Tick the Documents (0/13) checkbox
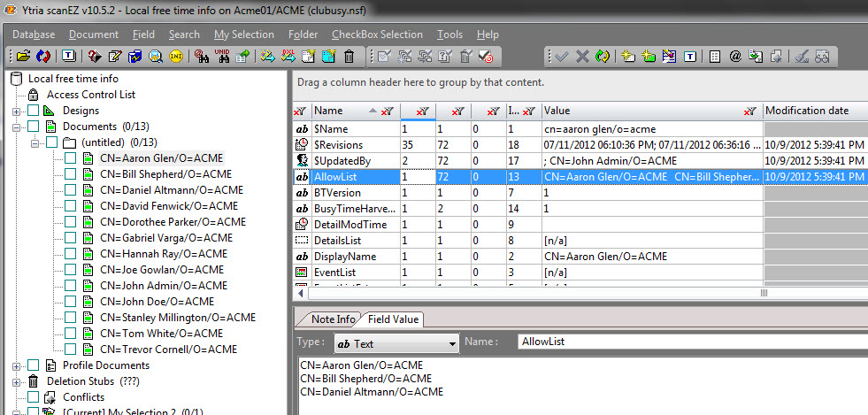This screenshot has height=415, width=868. point(34,127)
